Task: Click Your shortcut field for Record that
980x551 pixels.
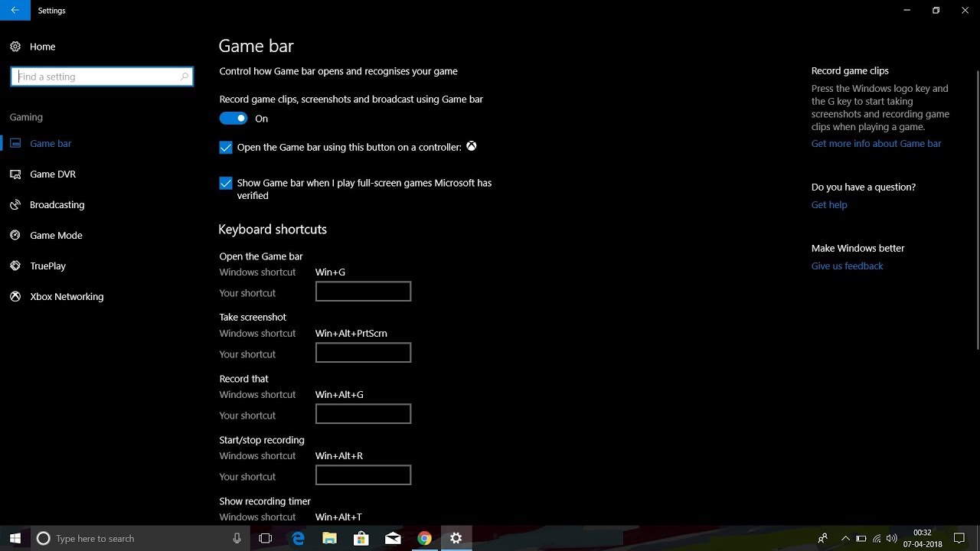Action: pyautogui.click(x=363, y=414)
